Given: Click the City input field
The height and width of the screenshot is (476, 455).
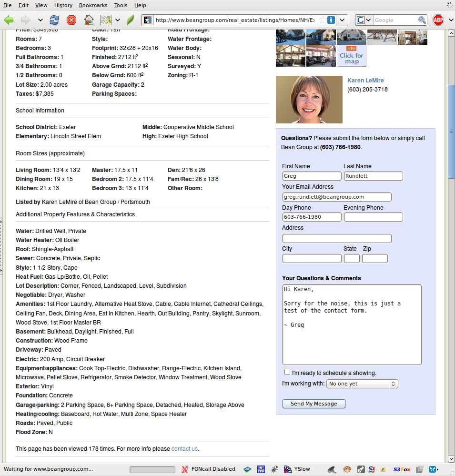Looking at the screenshot, I should coord(312,259).
